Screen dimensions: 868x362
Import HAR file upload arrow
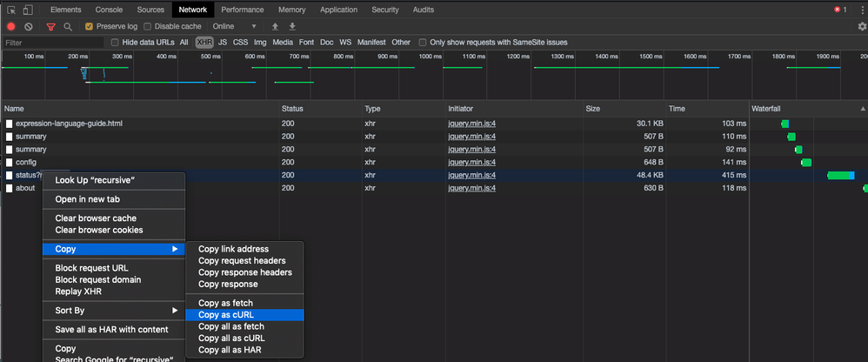tap(275, 26)
